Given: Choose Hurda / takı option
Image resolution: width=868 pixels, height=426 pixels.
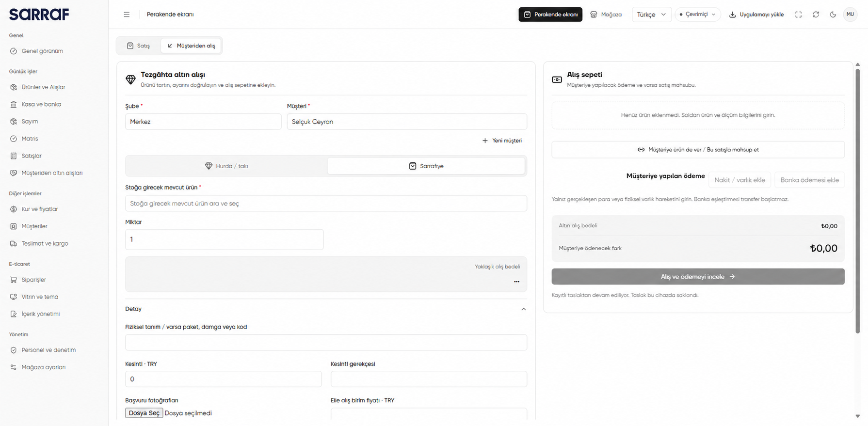Looking at the screenshot, I should point(226,166).
